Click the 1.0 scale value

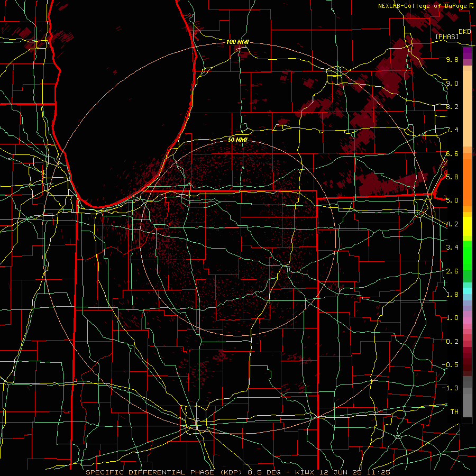452,318
